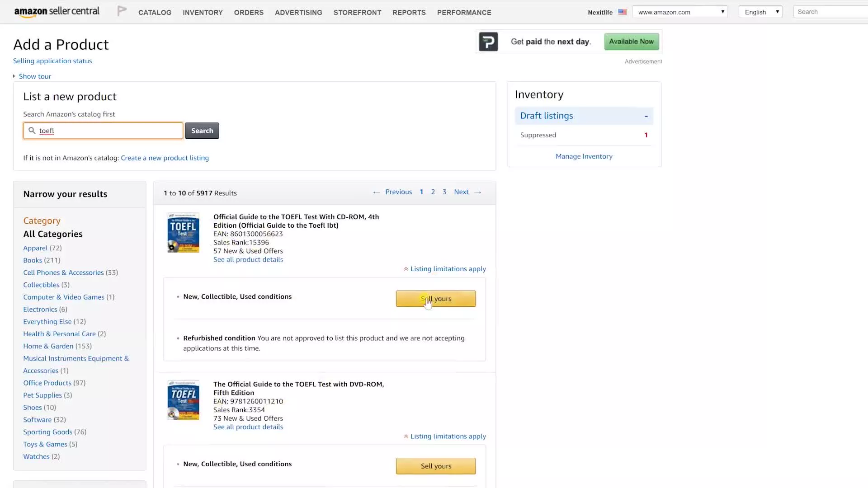This screenshot has width=868, height=488.
Task: Click the payment ad logo icon
Action: click(x=488, y=42)
